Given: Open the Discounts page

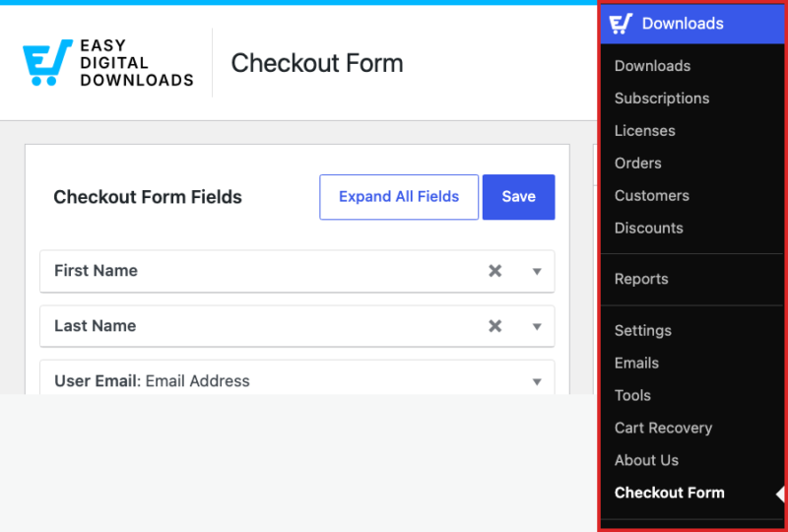Looking at the screenshot, I should pyautogui.click(x=649, y=228).
